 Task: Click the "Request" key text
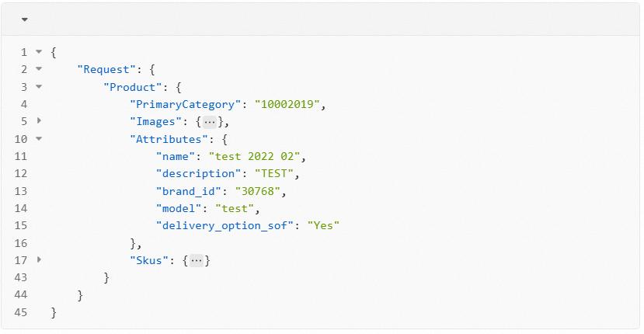click(106, 69)
